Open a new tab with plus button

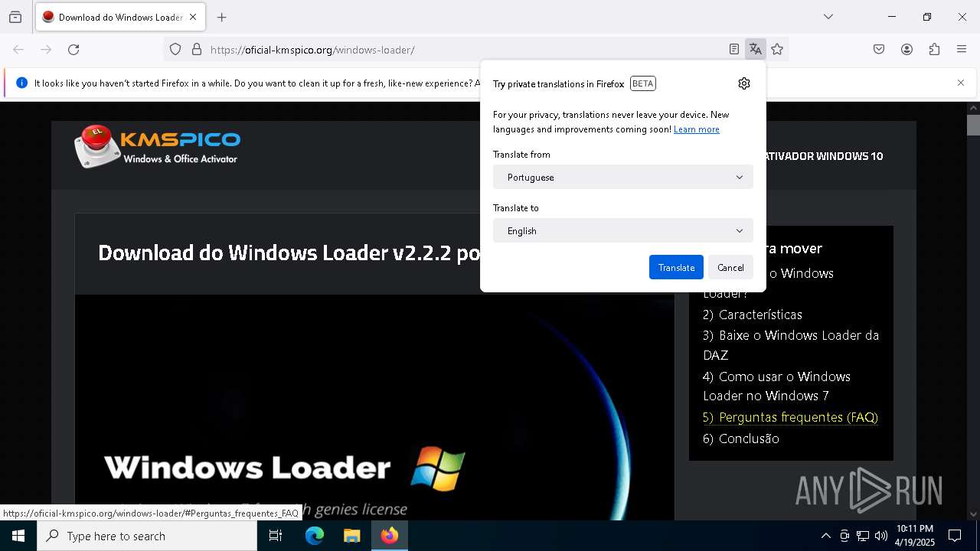(222, 17)
